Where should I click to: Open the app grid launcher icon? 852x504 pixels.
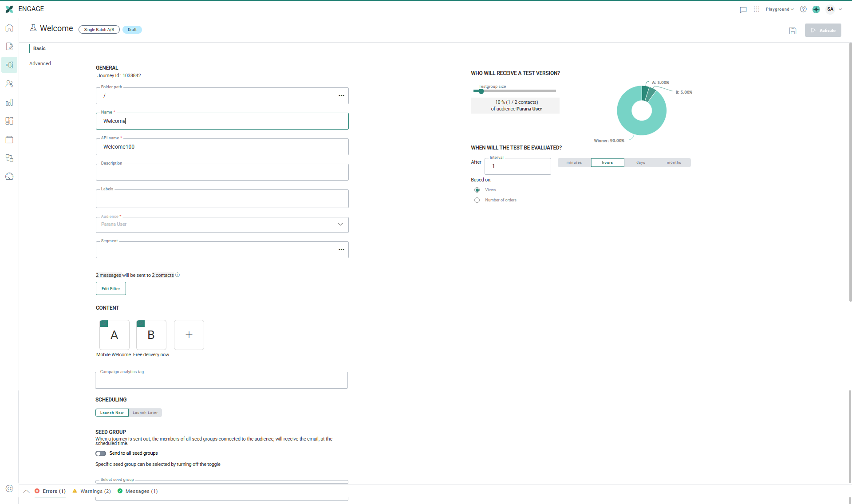tap(757, 9)
